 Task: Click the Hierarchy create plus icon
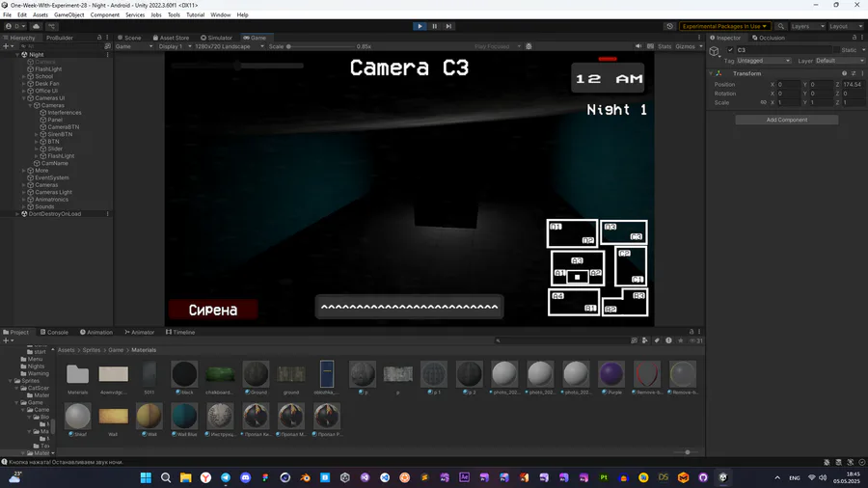pyautogui.click(x=8, y=46)
